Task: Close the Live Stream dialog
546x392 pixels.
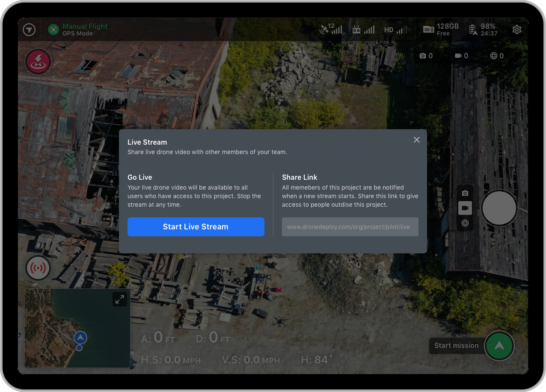Action: pos(417,140)
